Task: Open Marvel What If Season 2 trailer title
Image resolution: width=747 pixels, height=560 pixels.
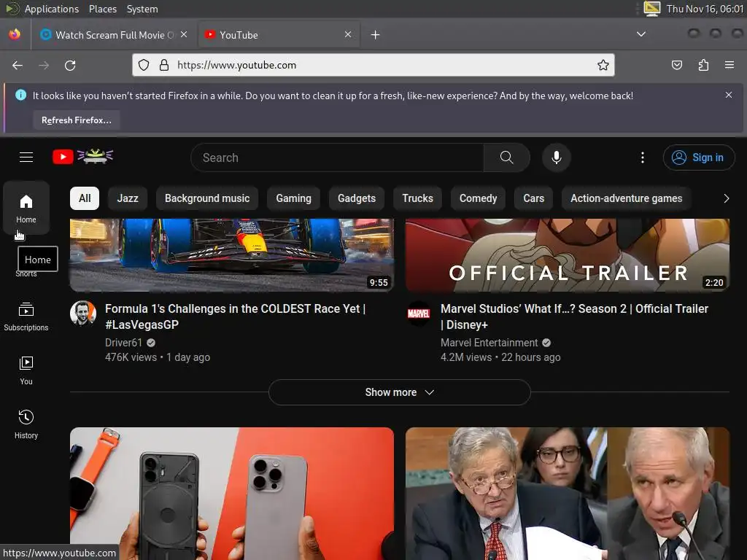Action: point(574,316)
